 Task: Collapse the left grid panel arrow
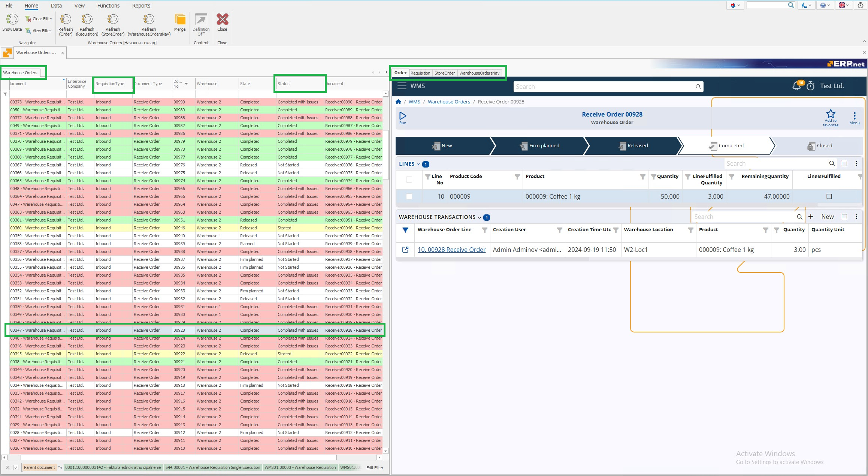click(387, 72)
